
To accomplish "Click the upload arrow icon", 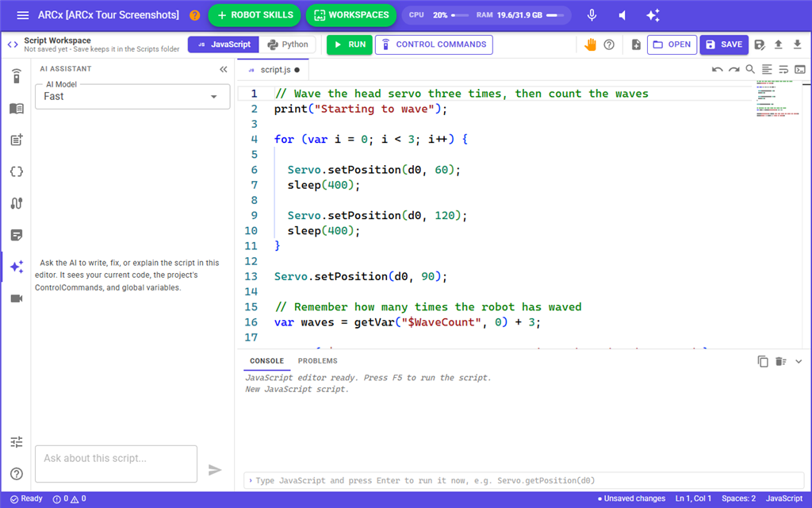I will (778, 44).
